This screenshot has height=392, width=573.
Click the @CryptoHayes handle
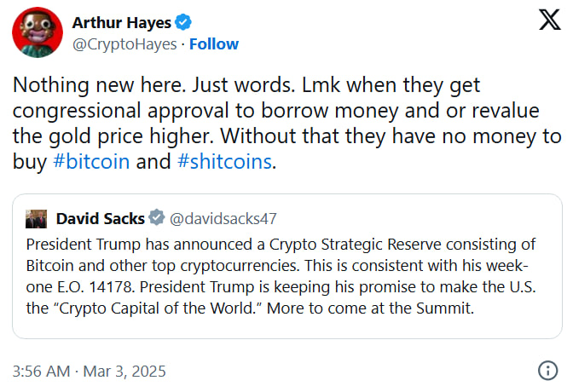(x=124, y=43)
